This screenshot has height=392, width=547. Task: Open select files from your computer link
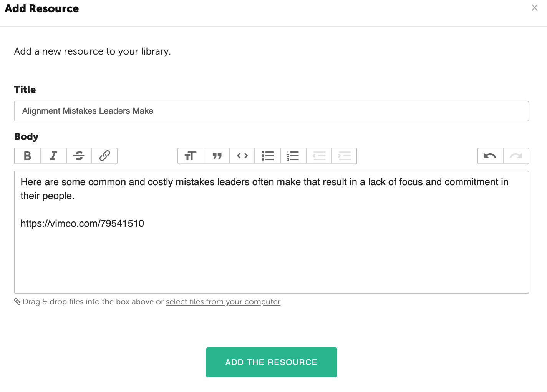pos(223,302)
